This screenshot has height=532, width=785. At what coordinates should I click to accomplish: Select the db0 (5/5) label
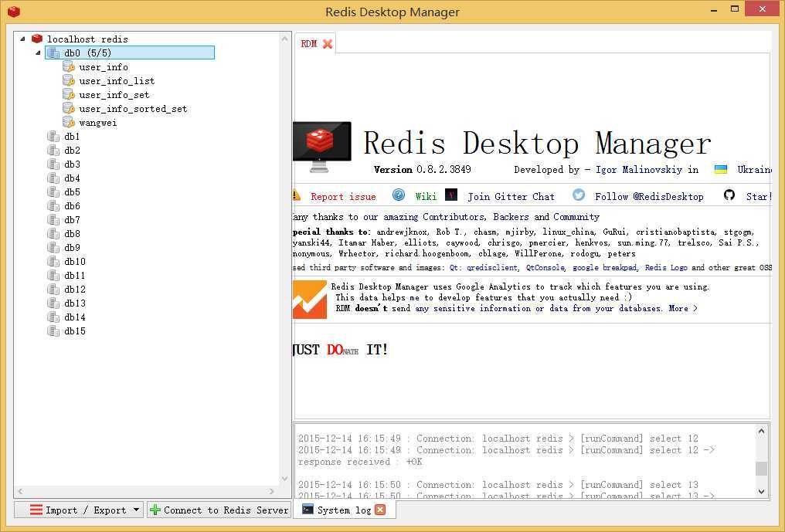[87, 53]
